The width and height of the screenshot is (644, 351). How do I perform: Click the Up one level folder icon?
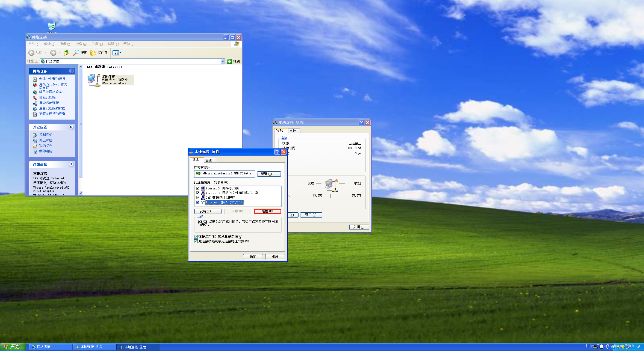pos(66,53)
